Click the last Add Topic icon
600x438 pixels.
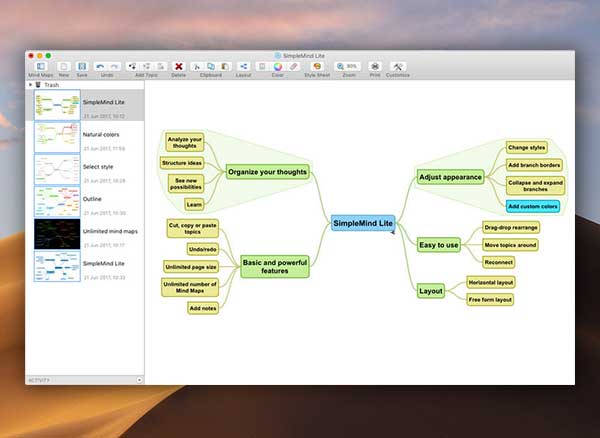[x=161, y=67]
